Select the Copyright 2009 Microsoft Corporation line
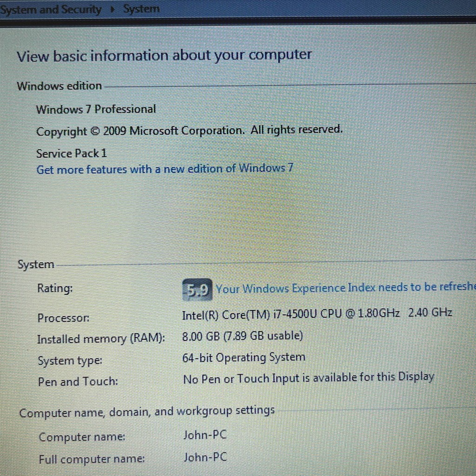The width and height of the screenshot is (476, 476). [190, 131]
